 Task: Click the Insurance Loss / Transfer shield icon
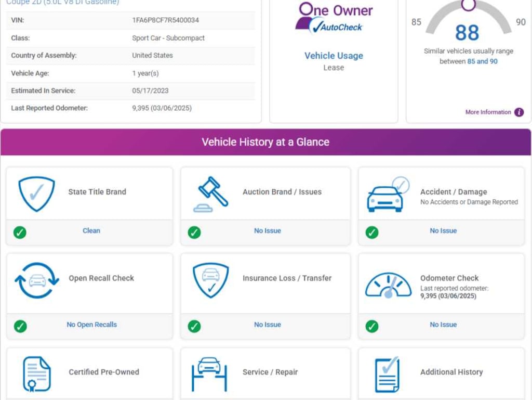[x=210, y=280]
